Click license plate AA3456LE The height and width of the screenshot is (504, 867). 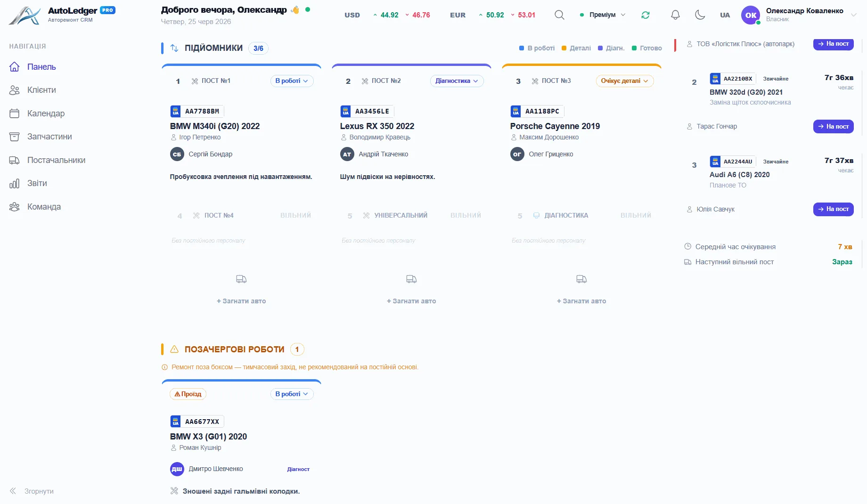point(367,112)
